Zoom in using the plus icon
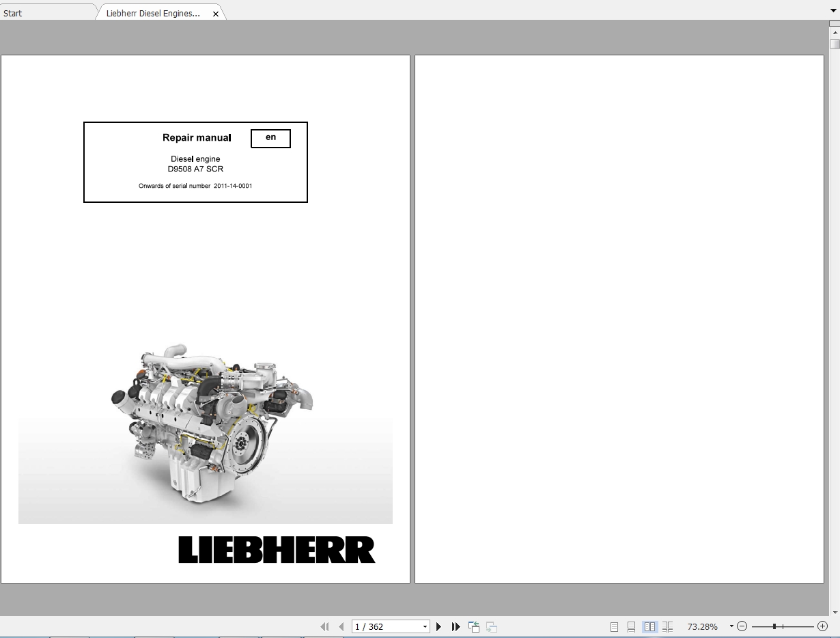 [822, 626]
